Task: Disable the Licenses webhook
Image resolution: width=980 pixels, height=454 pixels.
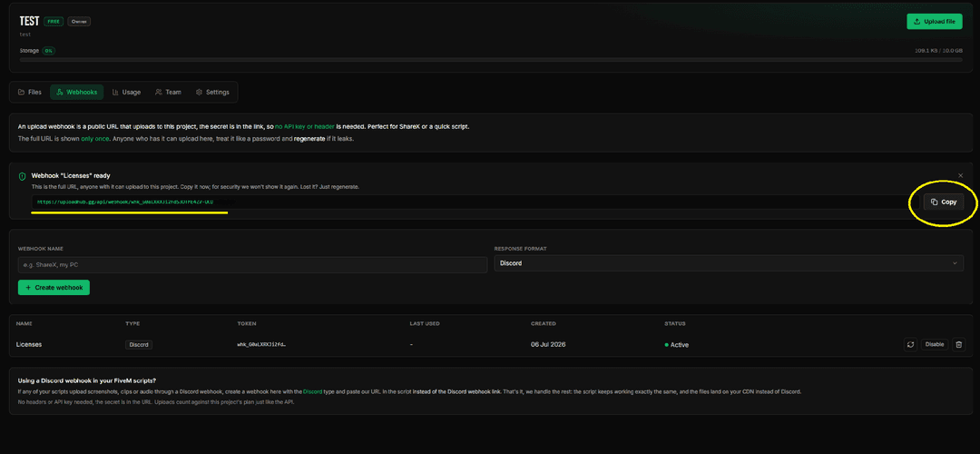Action: 935,344
